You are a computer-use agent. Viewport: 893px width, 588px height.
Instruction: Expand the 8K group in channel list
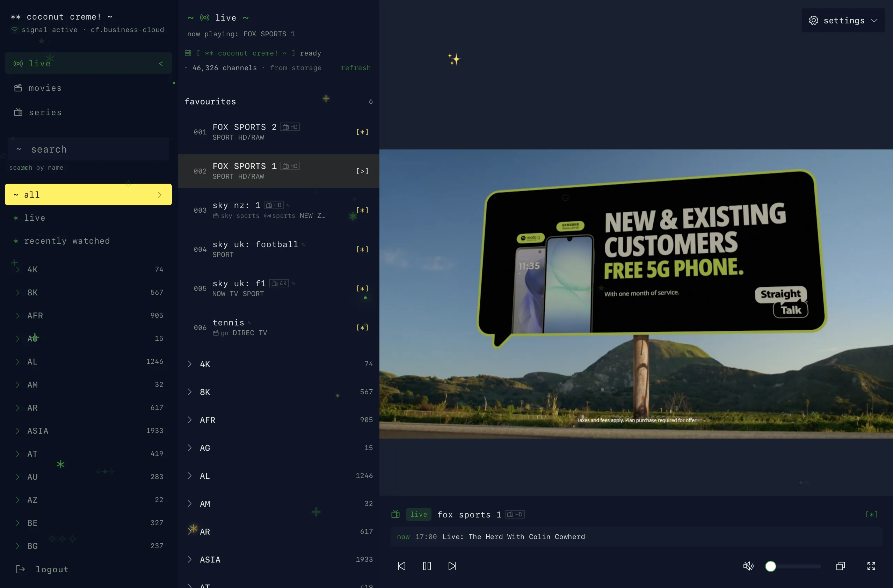pyautogui.click(x=279, y=392)
